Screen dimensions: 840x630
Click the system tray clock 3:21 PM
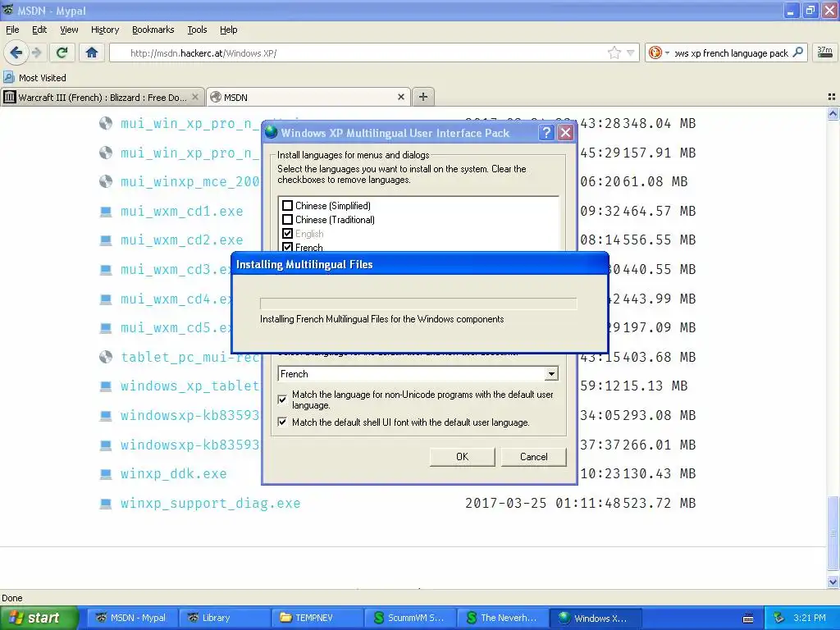(x=810, y=618)
